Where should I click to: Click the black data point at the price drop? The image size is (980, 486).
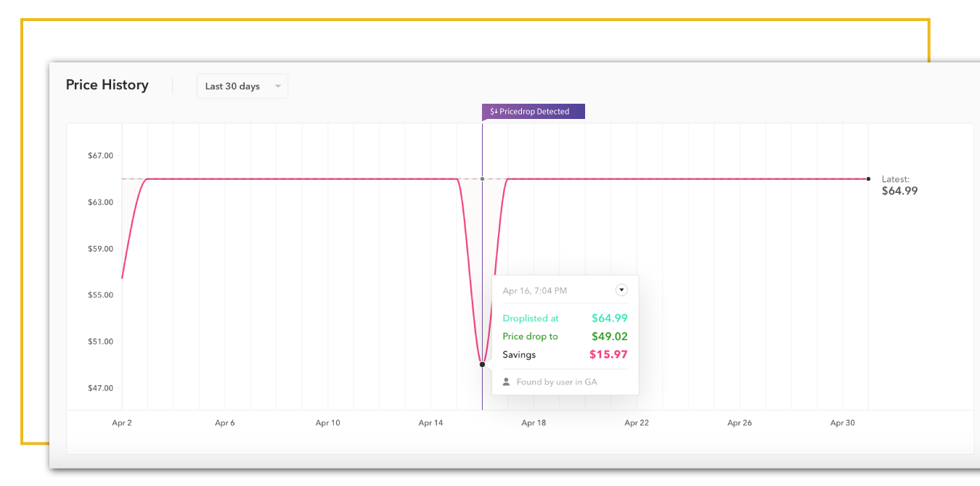(x=482, y=364)
